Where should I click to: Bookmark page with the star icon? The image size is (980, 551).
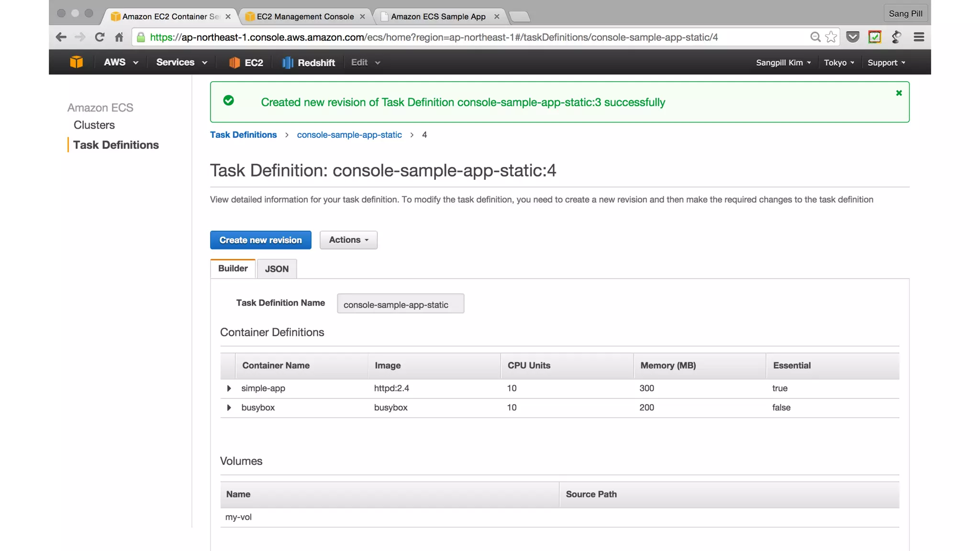click(831, 37)
